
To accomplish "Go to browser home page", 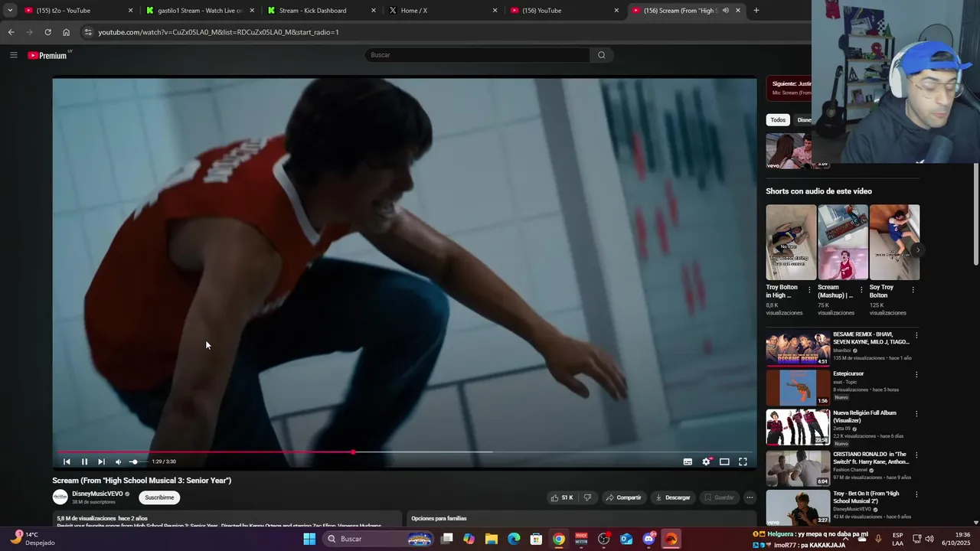I will 67,32.
